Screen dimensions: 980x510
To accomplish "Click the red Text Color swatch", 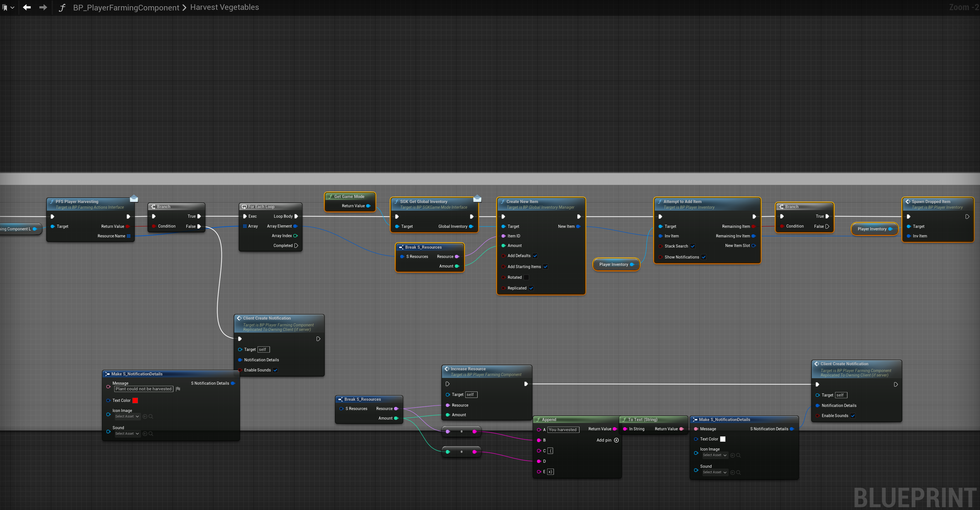I will 135,400.
